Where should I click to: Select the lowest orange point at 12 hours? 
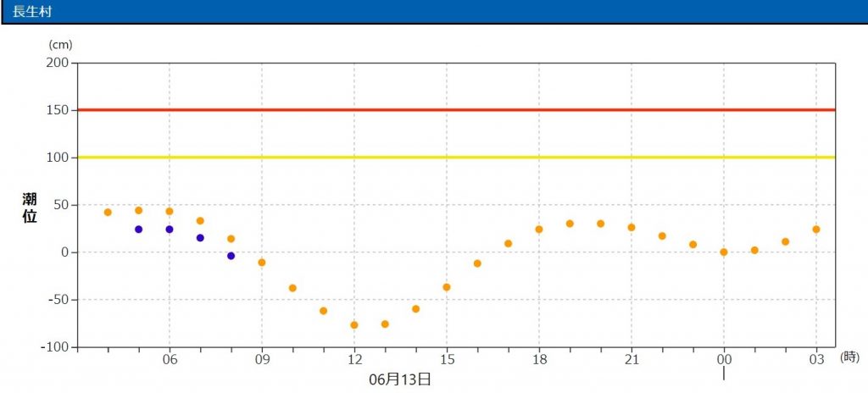tap(354, 325)
